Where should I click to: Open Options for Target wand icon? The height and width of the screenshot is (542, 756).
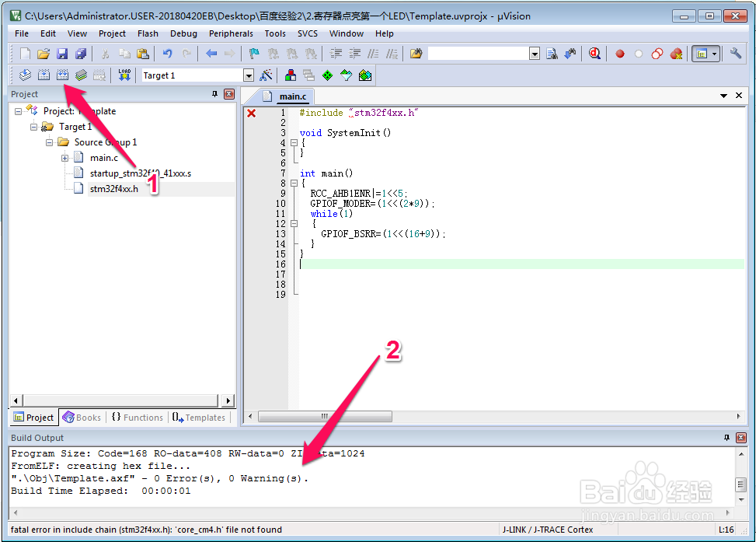267,75
